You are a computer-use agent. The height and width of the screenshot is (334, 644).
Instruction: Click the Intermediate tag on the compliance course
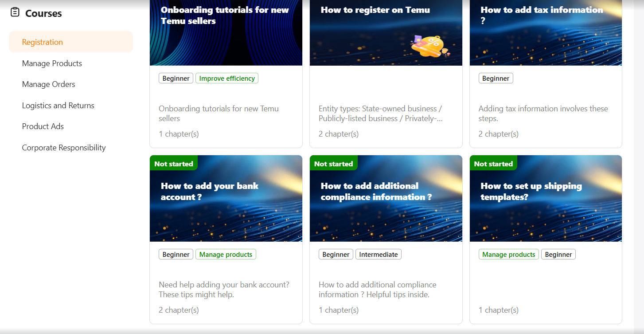[x=379, y=255]
